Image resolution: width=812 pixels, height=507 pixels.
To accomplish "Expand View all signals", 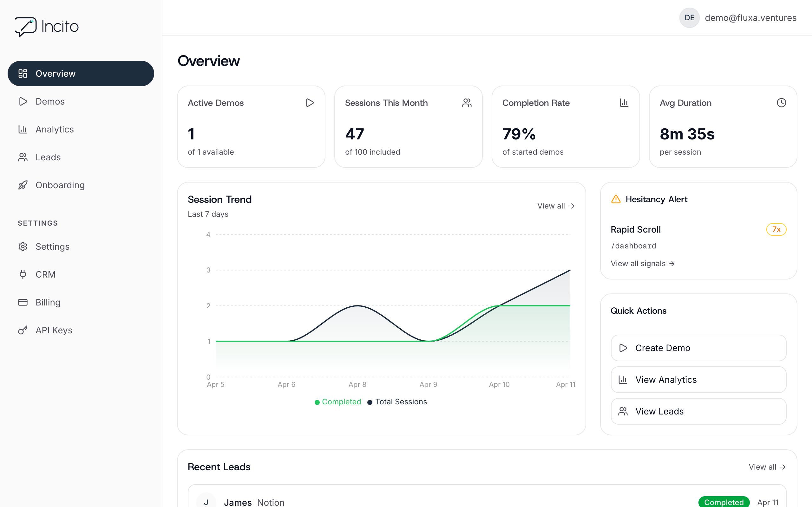I will [643, 264].
